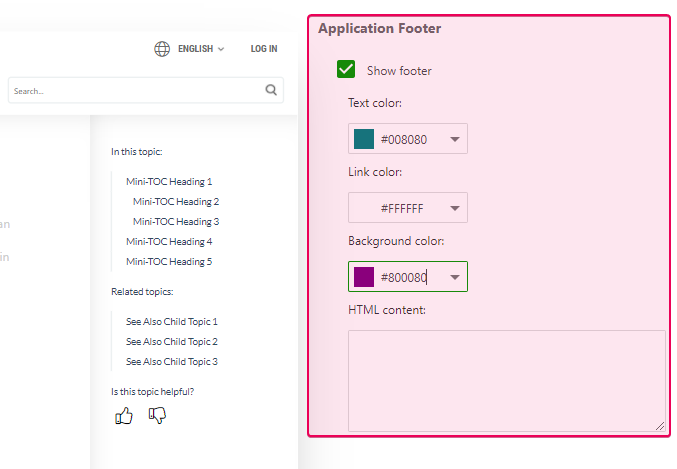Click the purple Background color swatch
677x469 pixels.
(x=364, y=277)
